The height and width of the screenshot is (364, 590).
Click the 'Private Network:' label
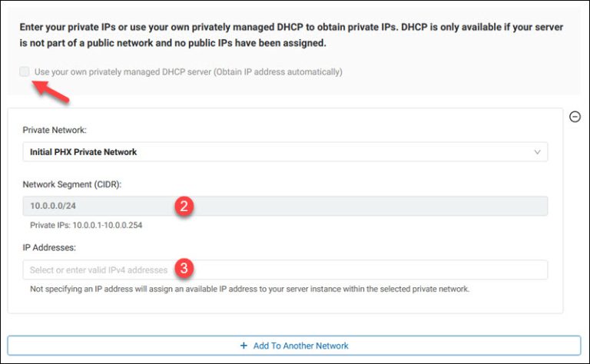pos(55,130)
